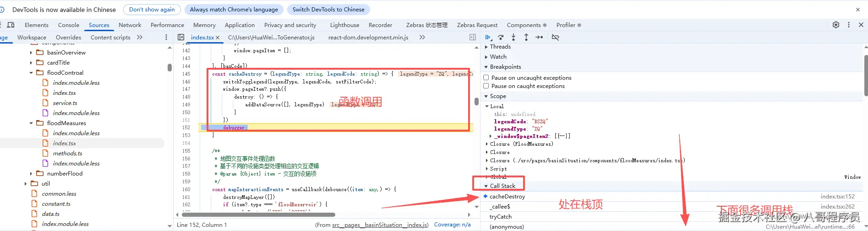Hide the debugger sidebar icon
The width and height of the screenshot is (868, 231).
[473, 37]
